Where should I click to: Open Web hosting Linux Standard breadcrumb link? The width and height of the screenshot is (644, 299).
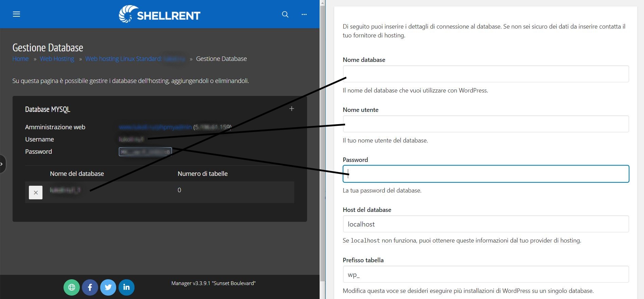(135, 59)
